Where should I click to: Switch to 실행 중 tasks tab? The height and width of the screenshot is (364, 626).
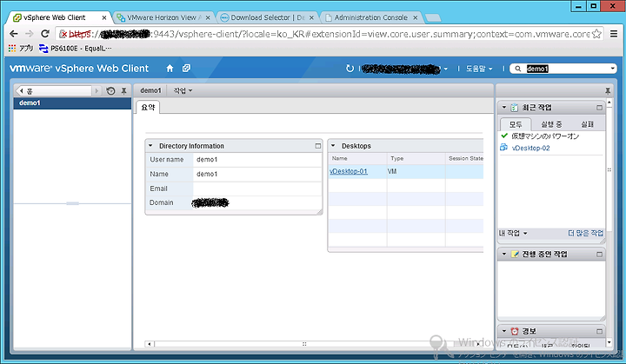pyautogui.click(x=551, y=124)
